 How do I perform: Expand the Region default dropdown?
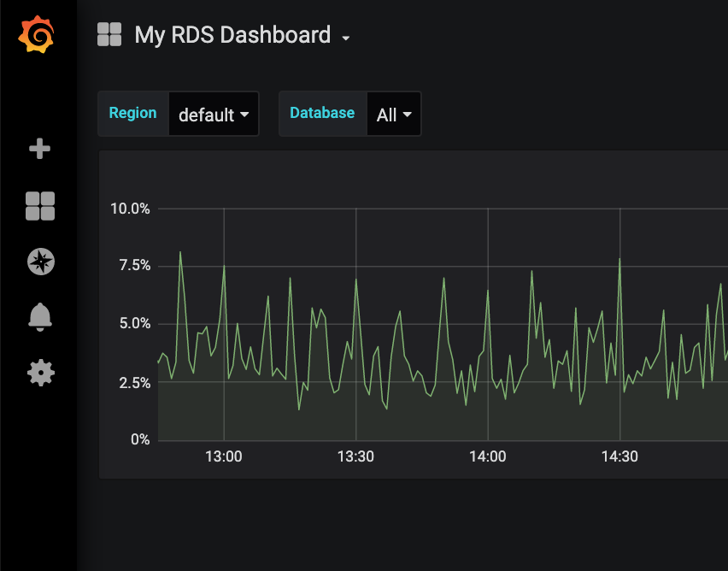click(x=214, y=115)
